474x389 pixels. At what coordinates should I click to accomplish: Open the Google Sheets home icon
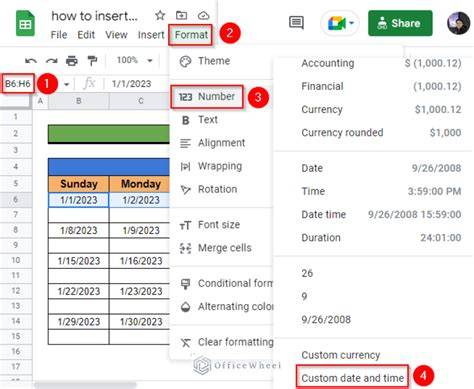tap(25, 23)
